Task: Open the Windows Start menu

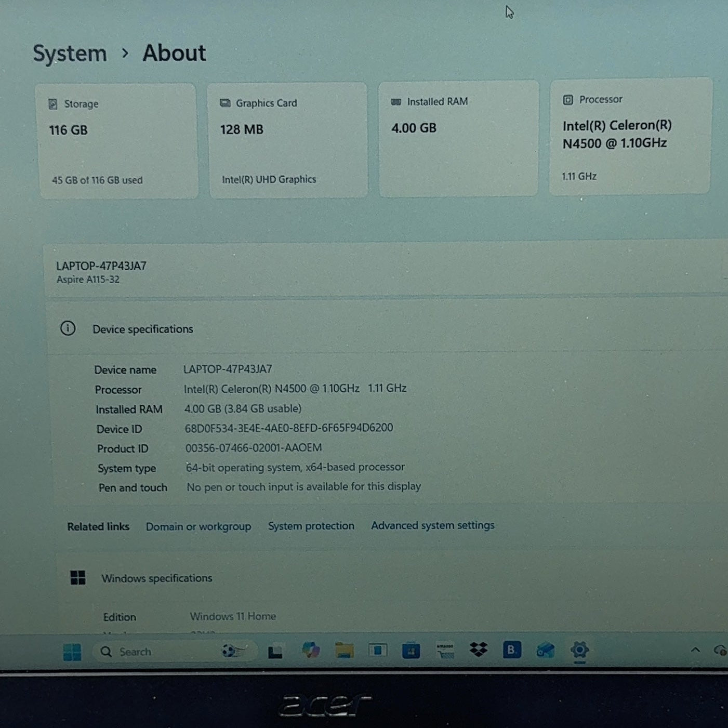Action: tap(72, 652)
